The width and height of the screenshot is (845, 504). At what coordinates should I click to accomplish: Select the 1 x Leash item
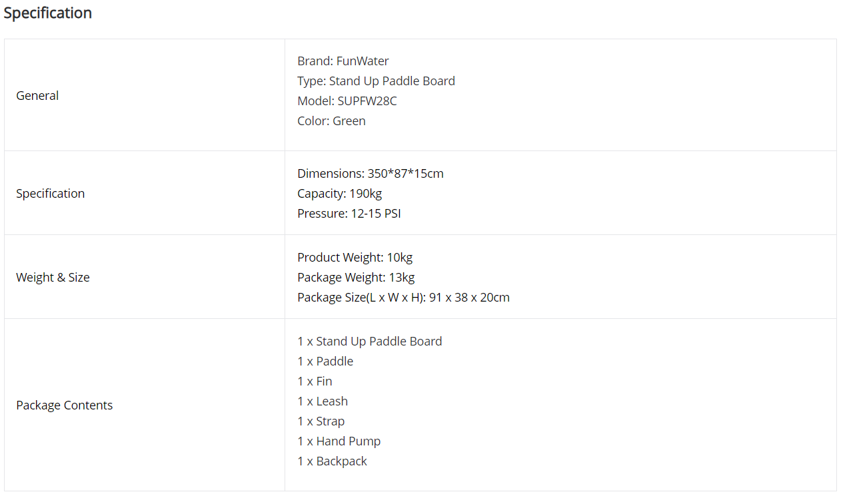(323, 401)
